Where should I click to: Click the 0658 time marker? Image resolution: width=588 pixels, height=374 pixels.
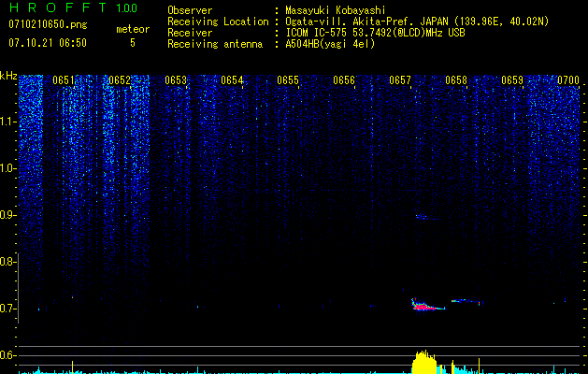[x=456, y=80]
